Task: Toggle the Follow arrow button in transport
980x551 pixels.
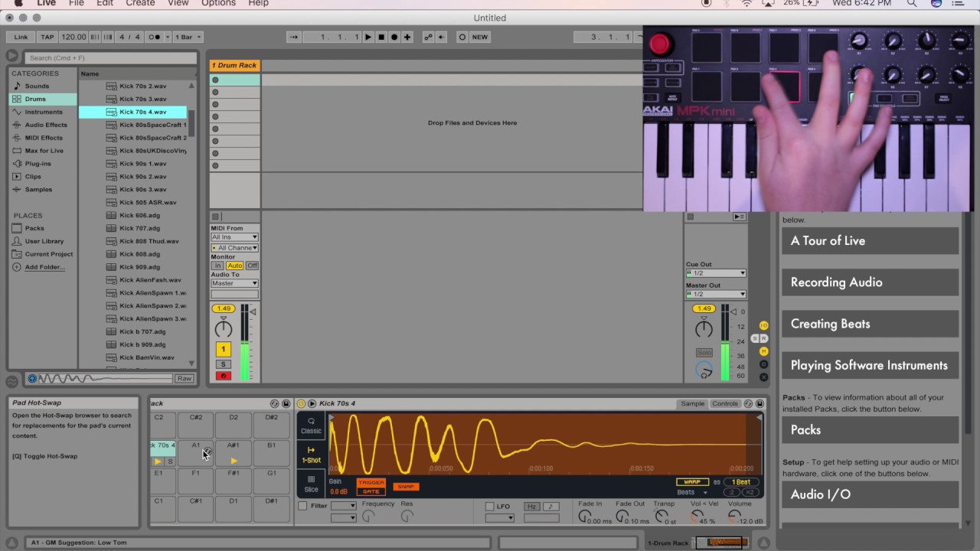Action: (293, 37)
